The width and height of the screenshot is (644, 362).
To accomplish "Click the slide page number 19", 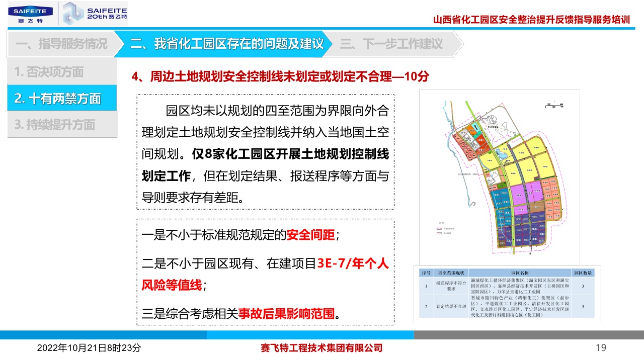I will coord(601,347).
